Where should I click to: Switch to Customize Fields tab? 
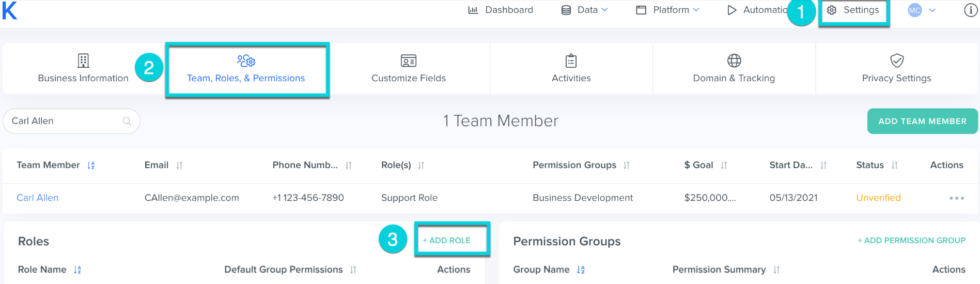click(x=409, y=68)
